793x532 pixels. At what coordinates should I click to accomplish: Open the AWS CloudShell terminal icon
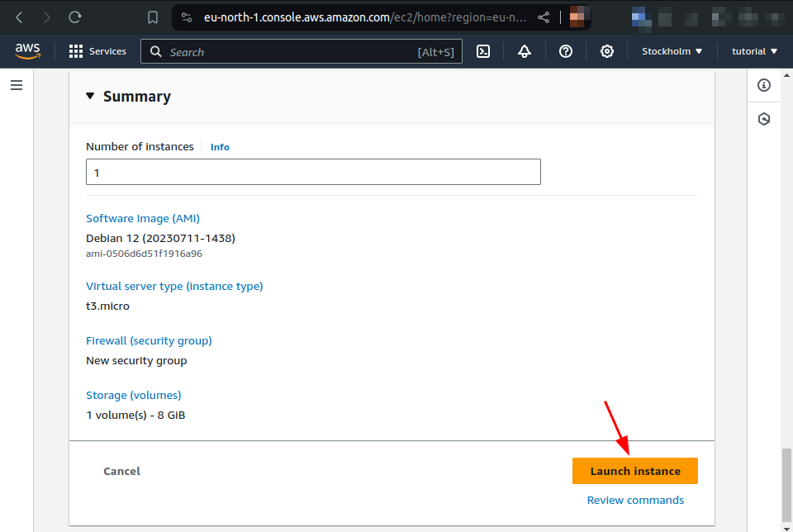pos(483,51)
